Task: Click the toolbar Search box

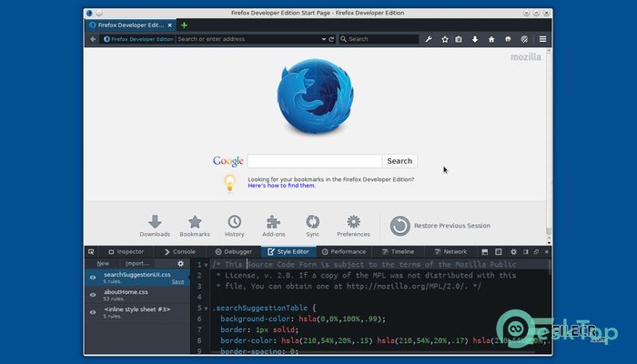Action: (x=379, y=39)
